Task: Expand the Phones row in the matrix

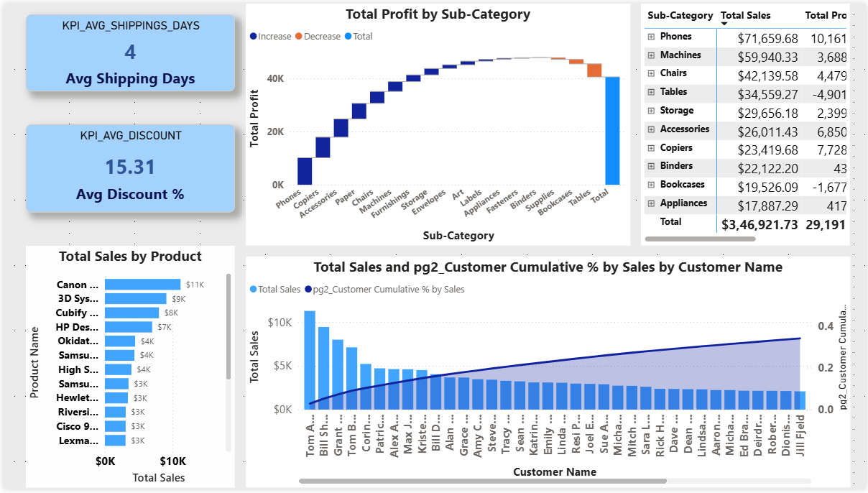Action: coord(652,37)
